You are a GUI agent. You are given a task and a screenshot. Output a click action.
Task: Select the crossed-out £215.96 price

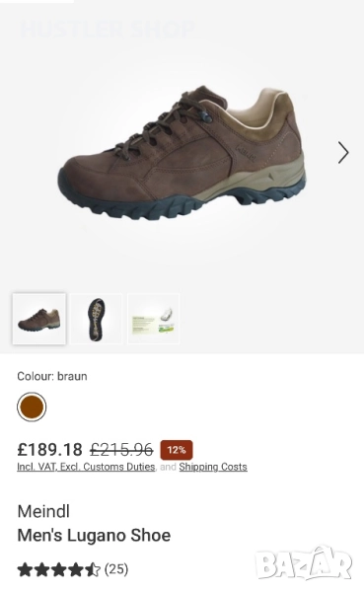[x=121, y=449]
